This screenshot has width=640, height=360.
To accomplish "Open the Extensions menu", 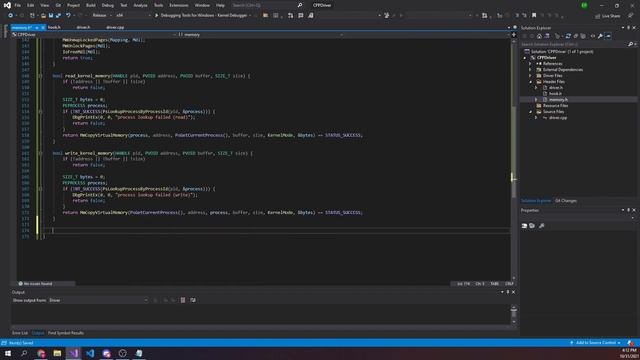I will click(x=179, y=5).
